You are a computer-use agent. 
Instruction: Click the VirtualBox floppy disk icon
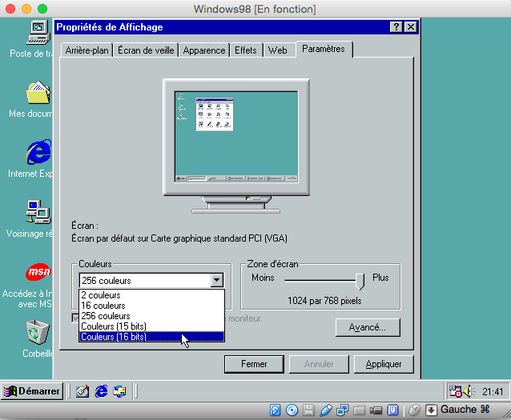[x=308, y=410]
